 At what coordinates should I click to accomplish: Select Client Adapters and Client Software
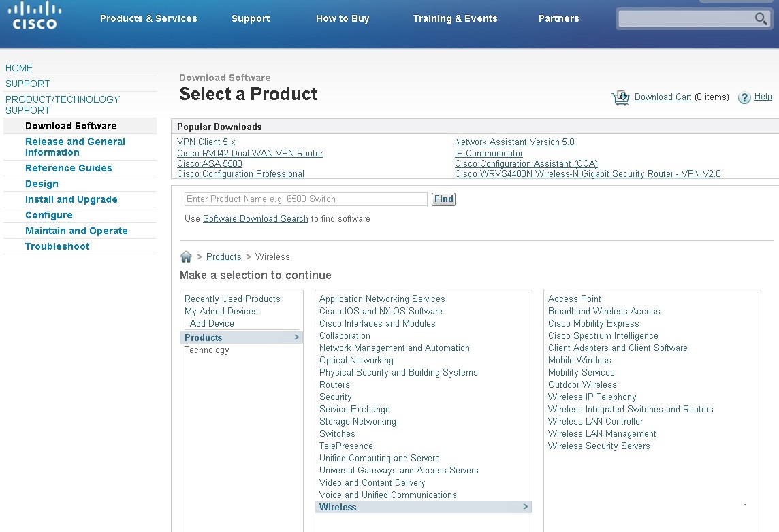(618, 348)
